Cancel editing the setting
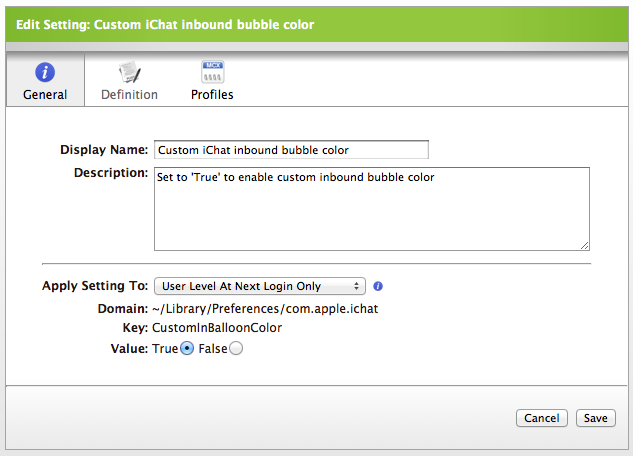Viewport: 633px width, 456px height. pyautogui.click(x=542, y=418)
